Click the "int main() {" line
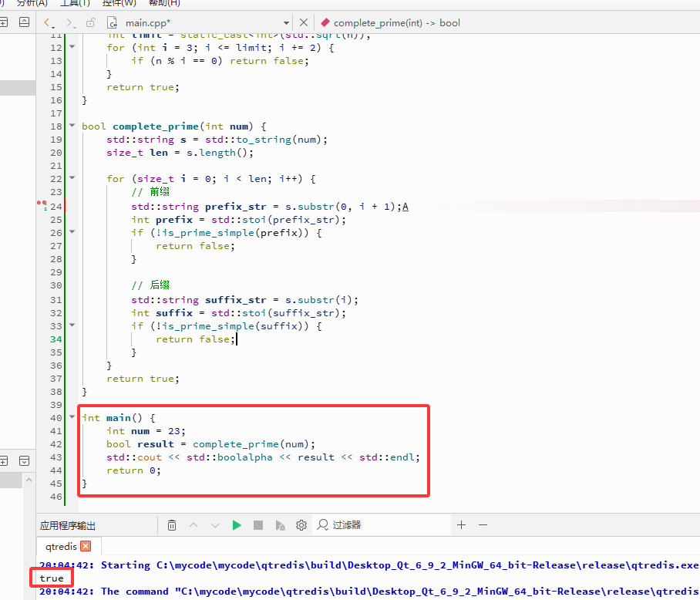 pos(118,418)
